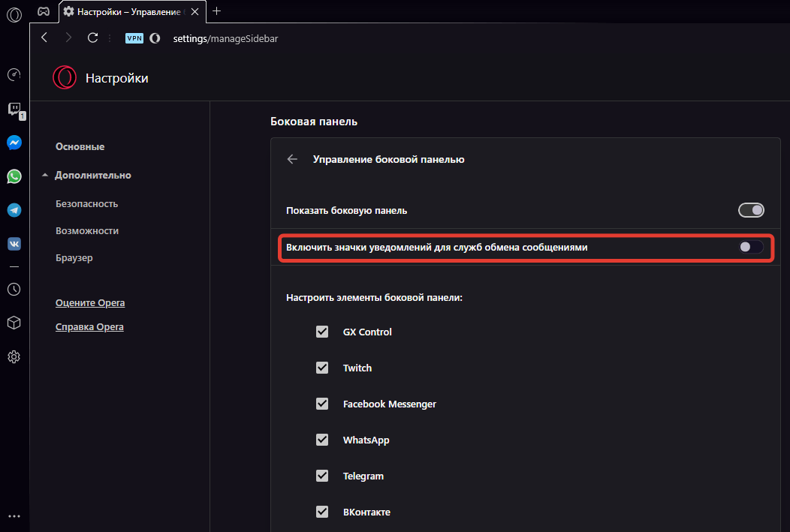Click the red Opera logo near Настройки
790x532 pixels.
[x=65, y=77]
